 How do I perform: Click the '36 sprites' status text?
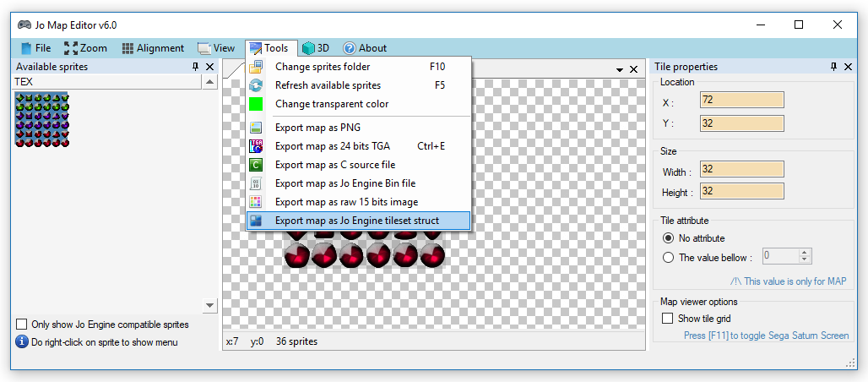click(296, 341)
